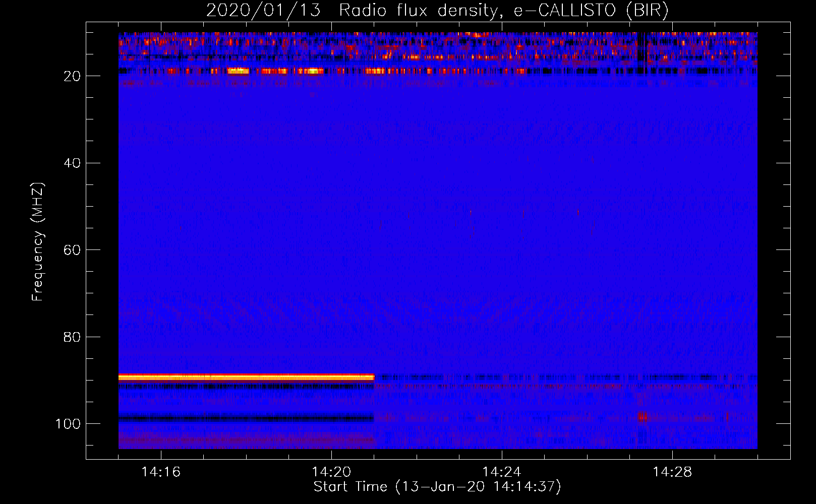This screenshot has width=816, height=504.
Task: Click the 14:20 time tick label
Action: coord(331,472)
